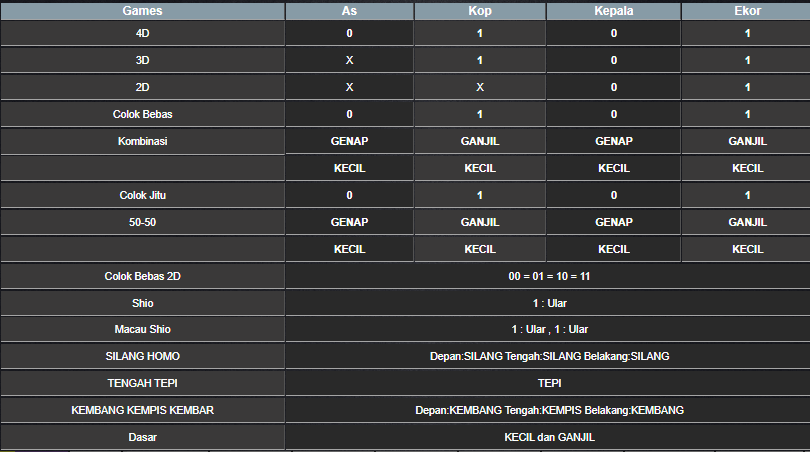The width and height of the screenshot is (810, 452).
Task: Select the 3D row label
Action: [143, 60]
